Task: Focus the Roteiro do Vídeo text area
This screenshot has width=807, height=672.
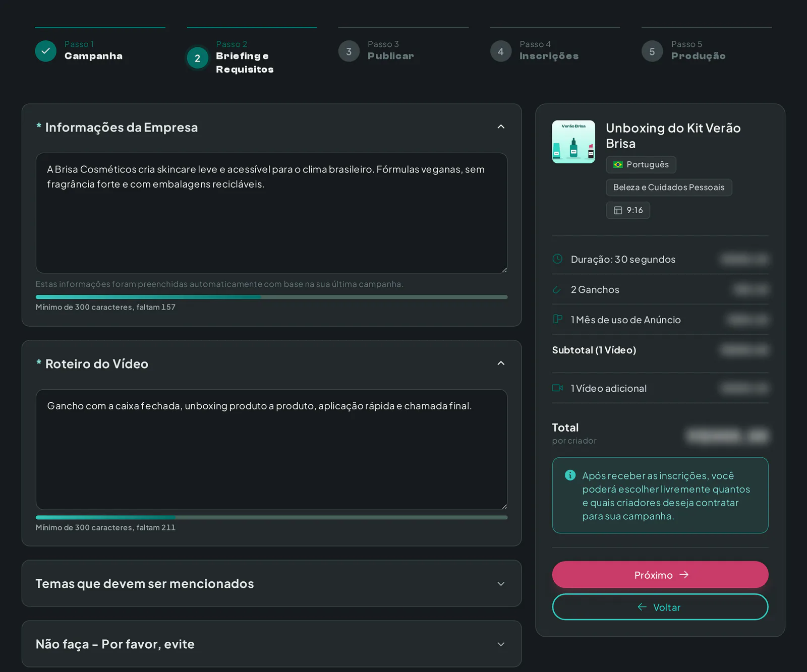Action: click(271, 449)
